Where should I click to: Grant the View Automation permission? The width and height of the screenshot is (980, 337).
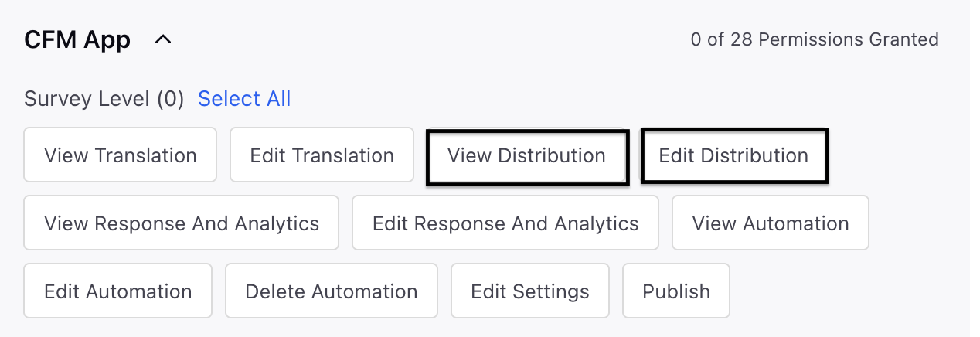[x=771, y=223]
